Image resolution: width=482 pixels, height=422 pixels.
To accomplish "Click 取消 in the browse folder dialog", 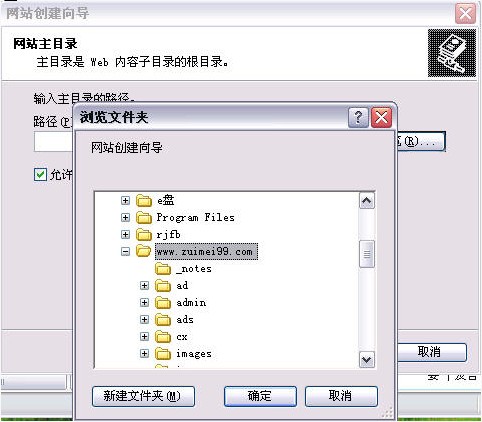I will [341, 396].
